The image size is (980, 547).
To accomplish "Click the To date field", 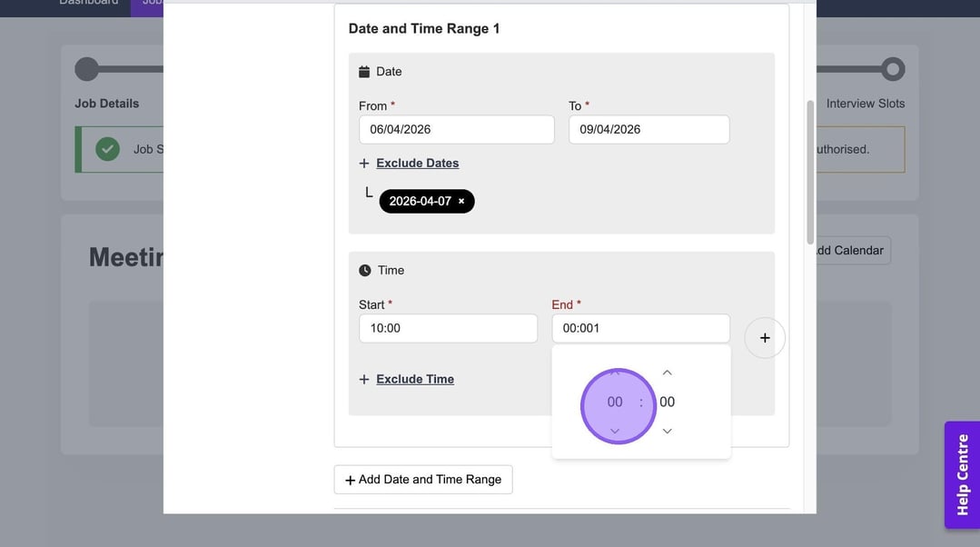I will 648,129.
